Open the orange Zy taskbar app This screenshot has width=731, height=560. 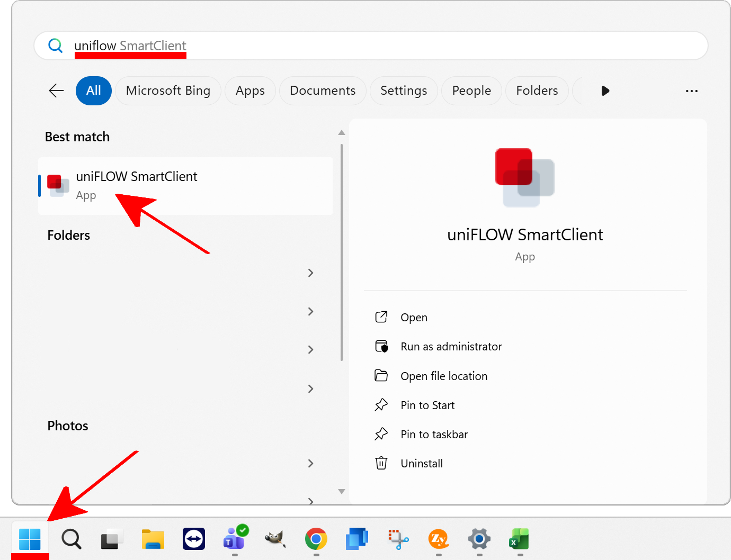coord(439,539)
